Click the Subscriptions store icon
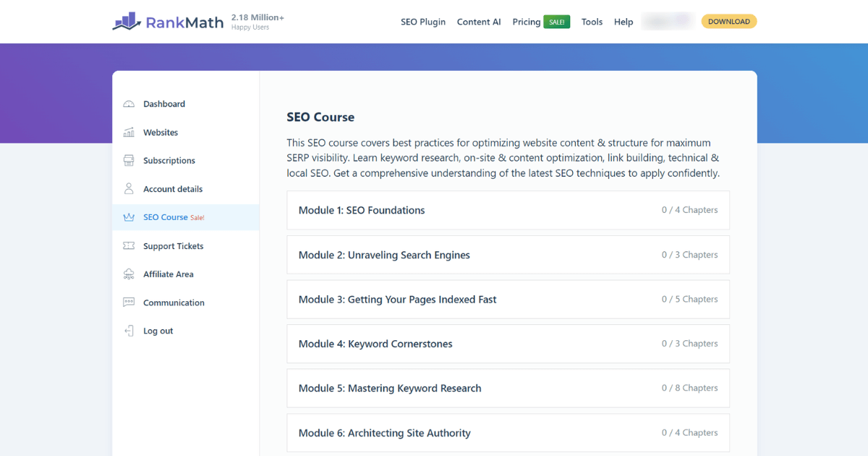 point(129,161)
